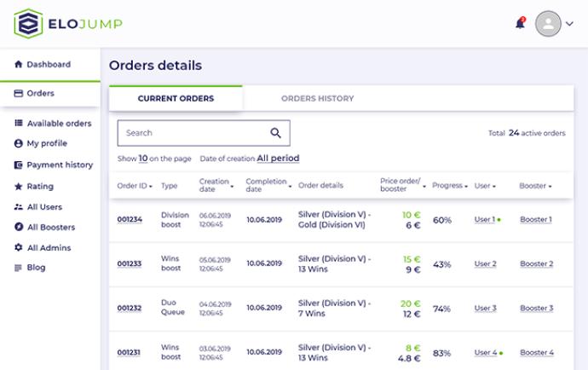Click the search magnifier icon
The height and width of the screenshot is (370, 588).
(275, 133)
